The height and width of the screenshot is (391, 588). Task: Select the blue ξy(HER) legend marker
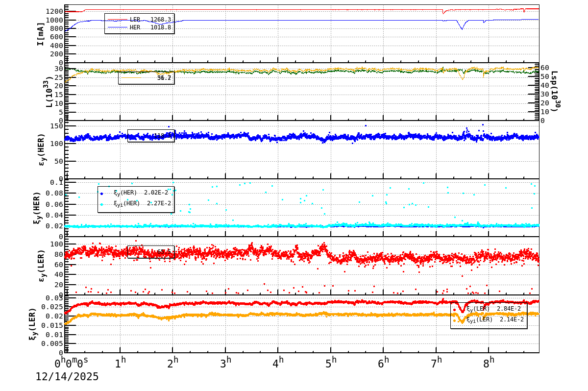(x=102, y=194)
